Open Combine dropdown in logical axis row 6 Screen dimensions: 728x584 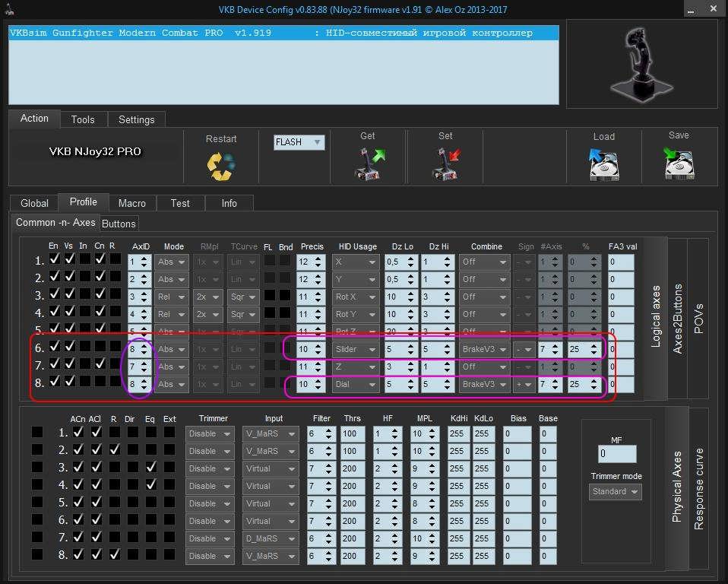(x=484, y=349)
